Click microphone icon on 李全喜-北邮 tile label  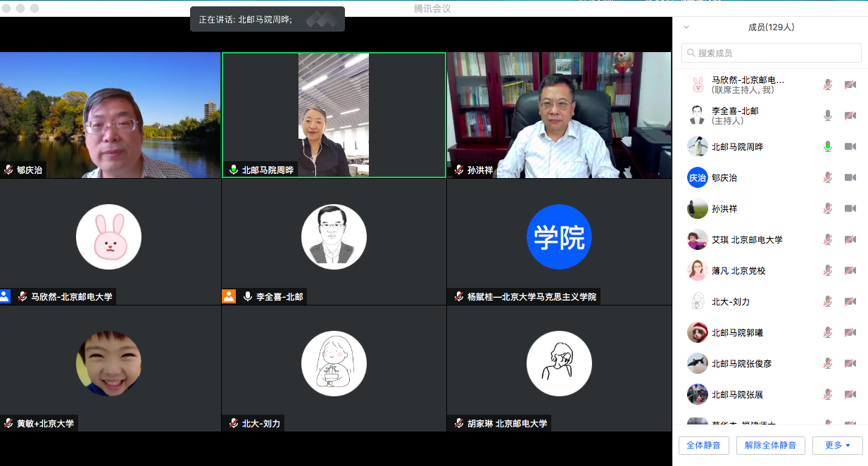point(248,296)
